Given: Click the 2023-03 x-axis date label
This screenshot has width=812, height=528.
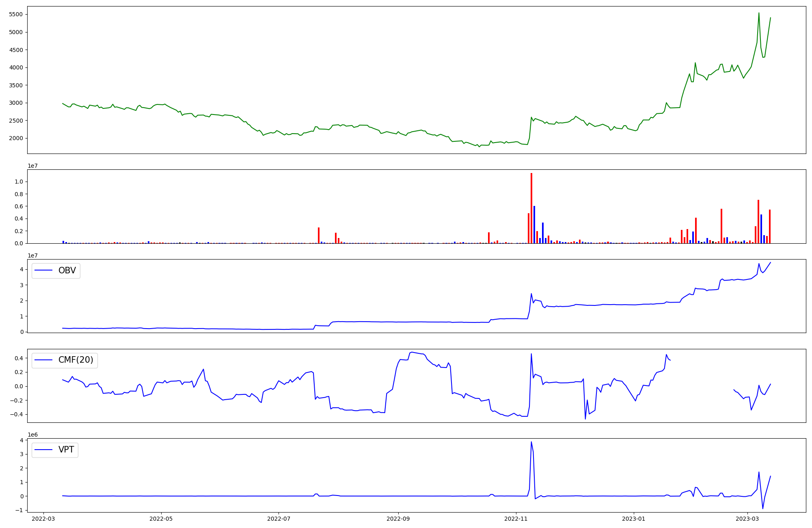Looking at the screenshot, I should 747,519.
